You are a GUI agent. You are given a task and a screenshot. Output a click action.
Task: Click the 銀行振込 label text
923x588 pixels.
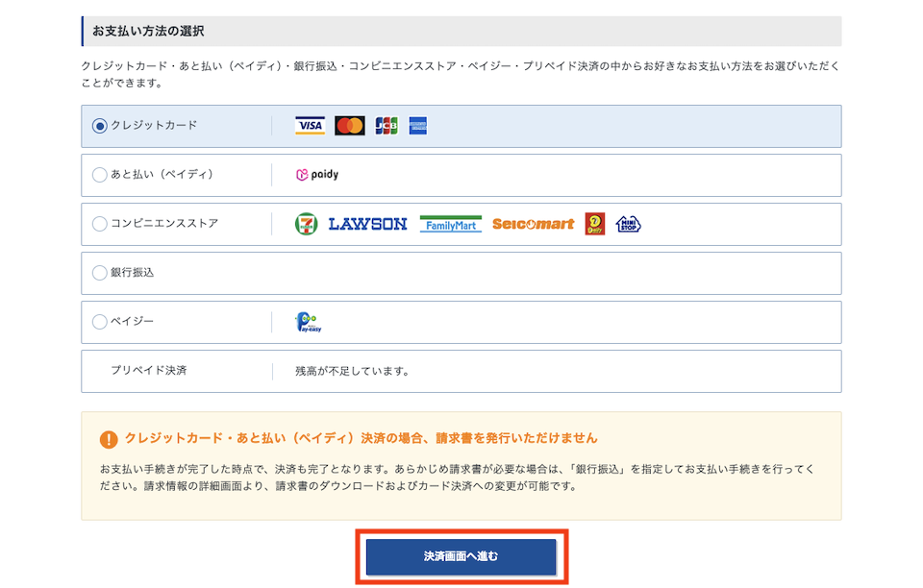[133, 272]
